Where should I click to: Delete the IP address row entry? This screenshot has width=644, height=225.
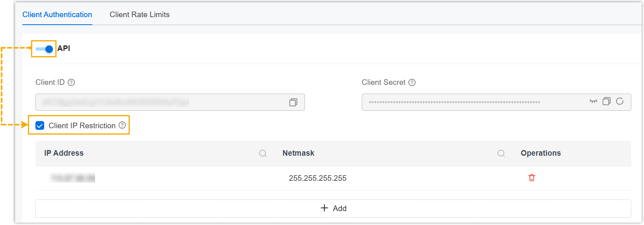tap(532, 178)
